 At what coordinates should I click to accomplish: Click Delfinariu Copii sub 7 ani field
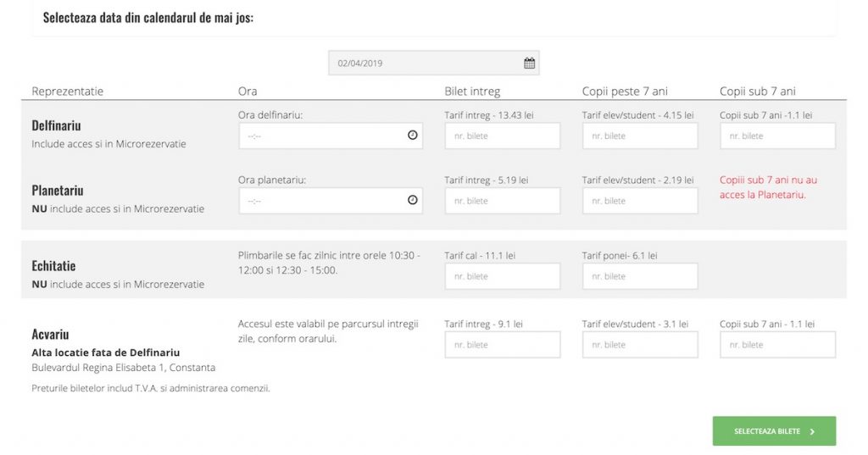point(778,136)
